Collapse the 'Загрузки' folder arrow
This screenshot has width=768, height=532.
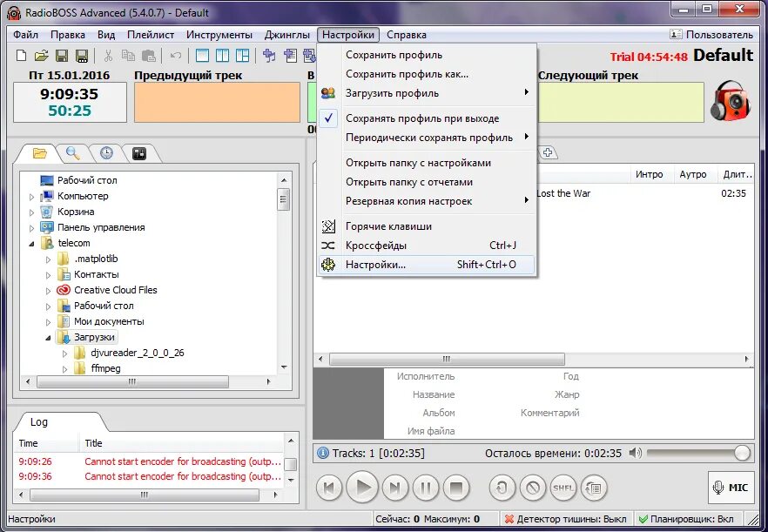48,338
